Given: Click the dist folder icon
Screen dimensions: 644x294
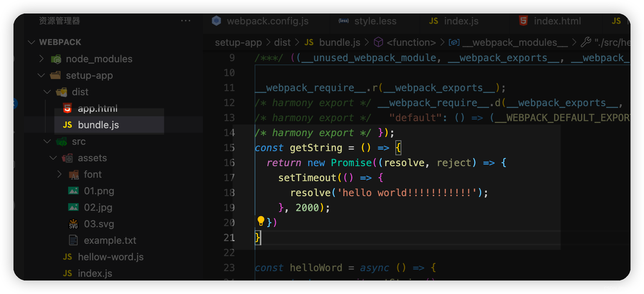Looking at the screenshot, I should [62, 92].
